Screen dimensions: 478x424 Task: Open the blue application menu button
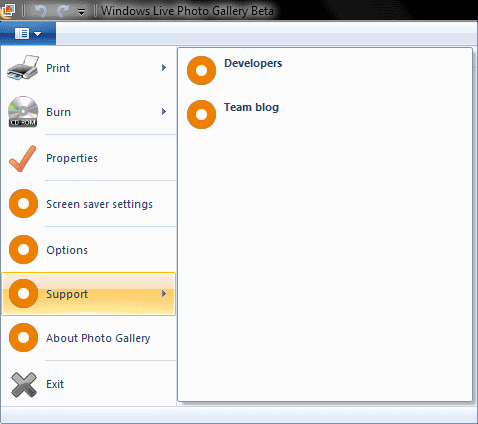tap(28, 33)
